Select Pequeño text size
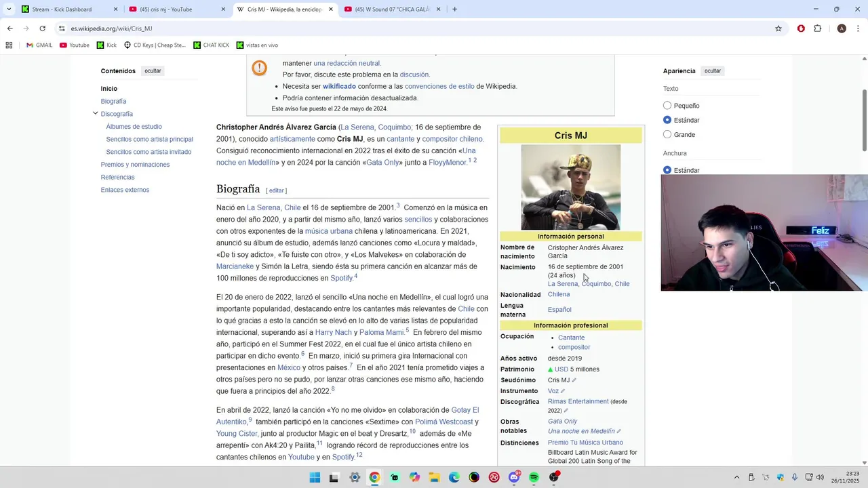 667,106
